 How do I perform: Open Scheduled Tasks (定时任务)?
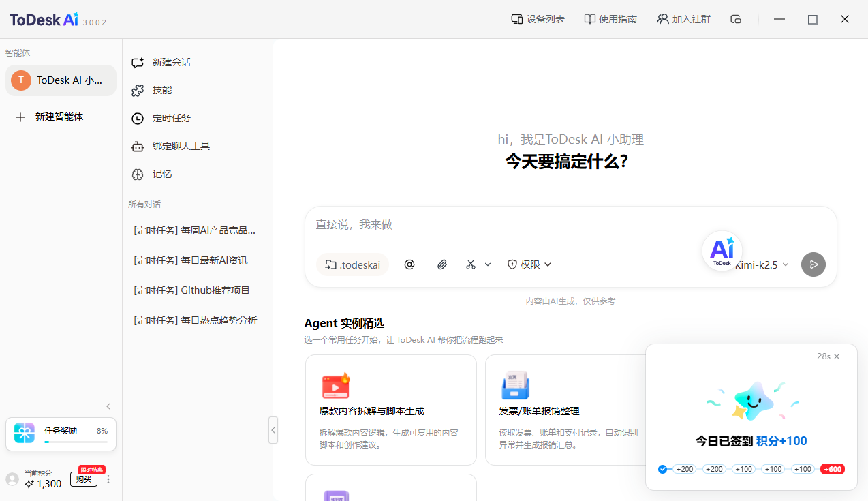coord(198,118)
